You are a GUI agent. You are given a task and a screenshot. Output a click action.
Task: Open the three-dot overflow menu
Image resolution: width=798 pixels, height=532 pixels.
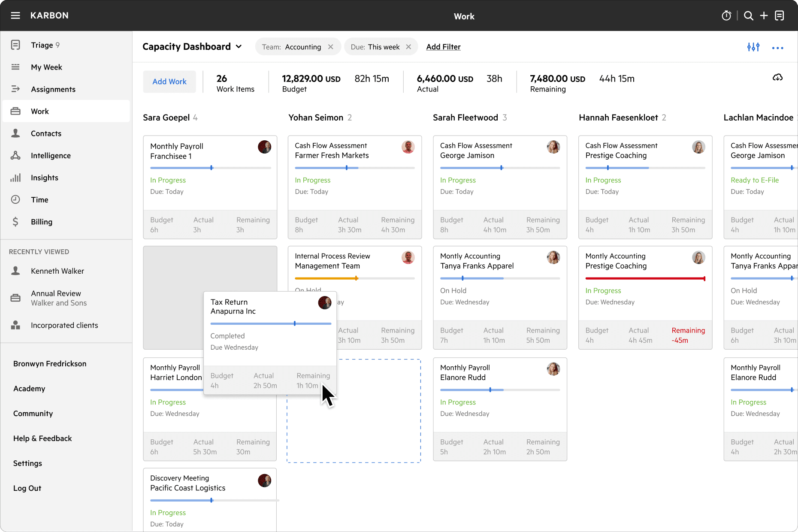click(777, 48)
